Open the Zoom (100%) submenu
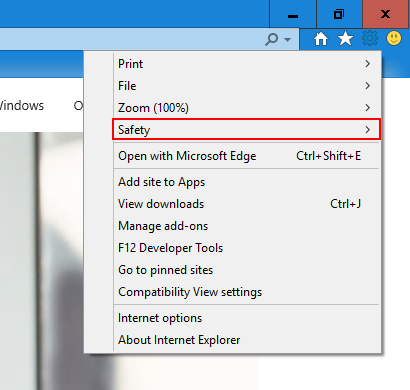 pos(247,108)
